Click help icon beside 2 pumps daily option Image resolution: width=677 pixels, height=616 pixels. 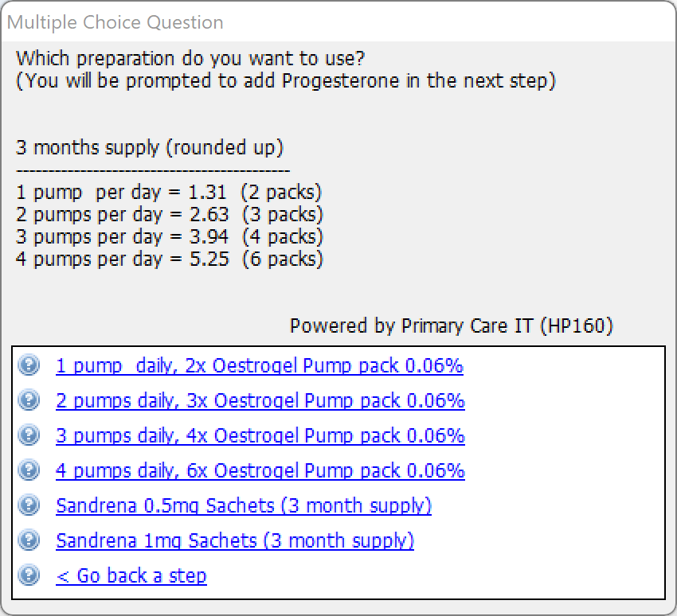tap(29, 400)
